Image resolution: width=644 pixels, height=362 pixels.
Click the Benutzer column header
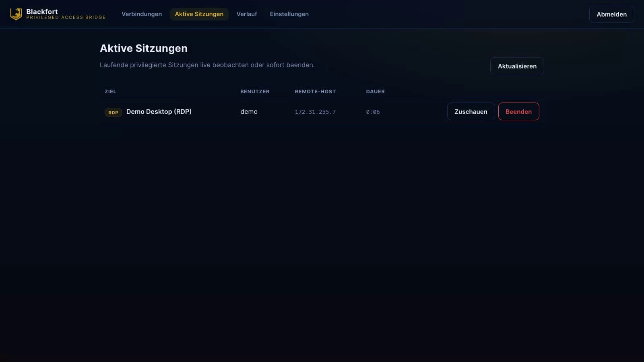pyautogui.click(x=255, y=92)
